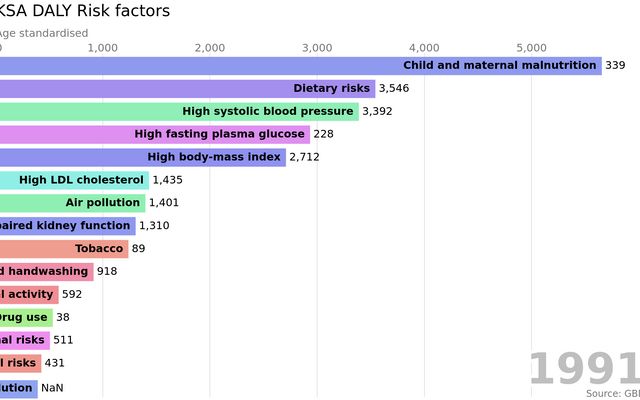640x400 pixels.
Task: Click the 1991 year label
Action: click(583, 369)
